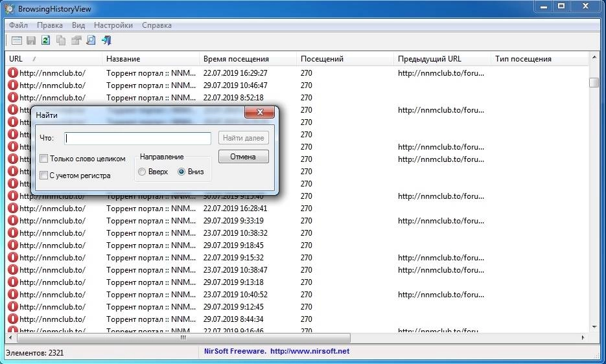Click the vertical scrollbar down arrow
The image size is (606, 364).
coord(594,327)
